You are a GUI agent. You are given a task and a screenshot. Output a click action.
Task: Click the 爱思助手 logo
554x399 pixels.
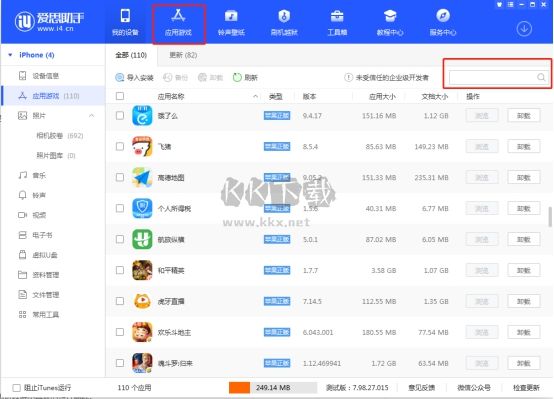pyautogui.click(x=49, y=21)
